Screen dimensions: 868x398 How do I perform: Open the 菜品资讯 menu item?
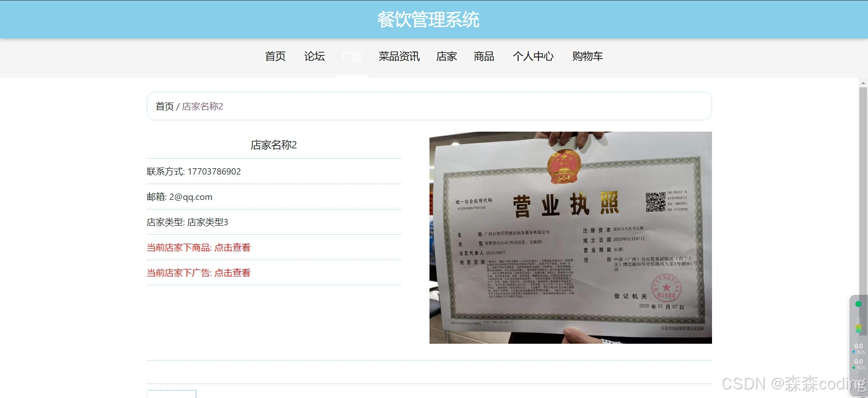pos(399,56)
